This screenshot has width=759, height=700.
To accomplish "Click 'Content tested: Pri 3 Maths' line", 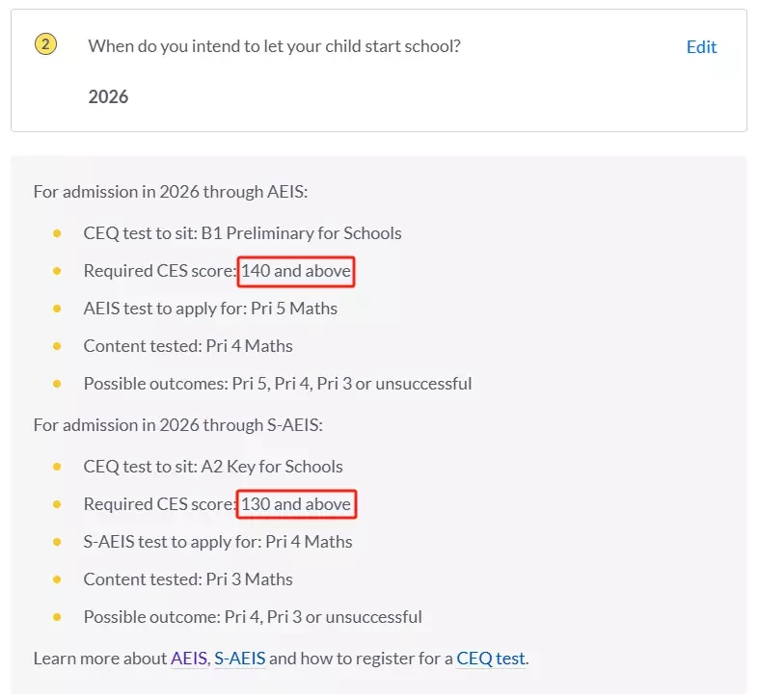I will click(x=188, y=579).
